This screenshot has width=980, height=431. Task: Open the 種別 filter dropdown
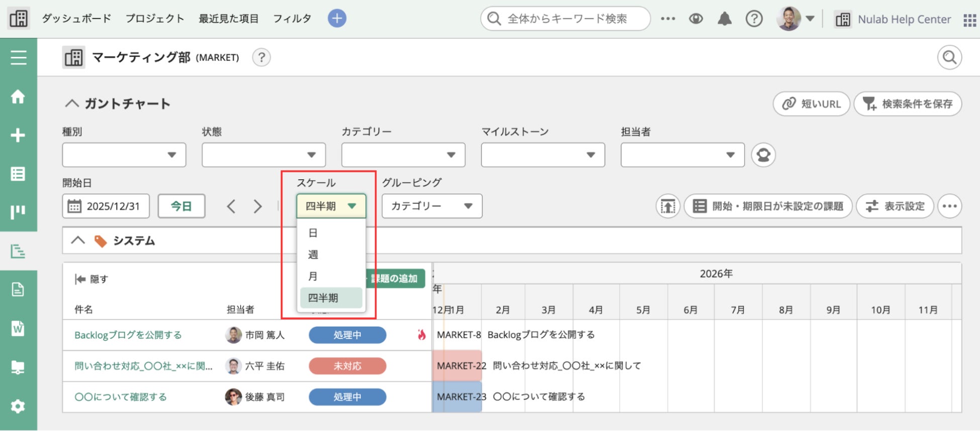pyautogui.click(x=124, y=155)
